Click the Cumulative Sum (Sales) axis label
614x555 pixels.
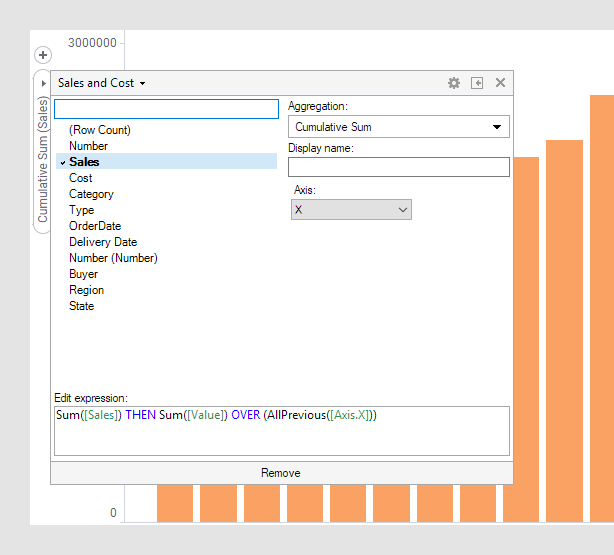coord(43,160)
